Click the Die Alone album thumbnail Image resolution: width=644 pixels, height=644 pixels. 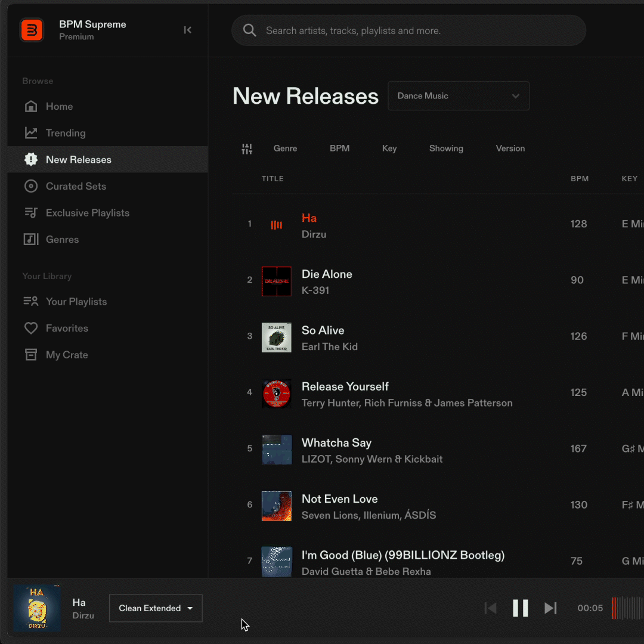277,281
